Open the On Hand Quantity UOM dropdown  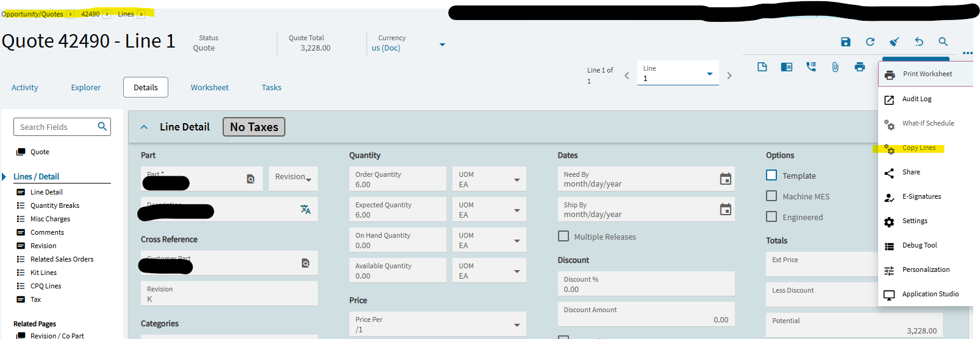[x=517, y=241]
